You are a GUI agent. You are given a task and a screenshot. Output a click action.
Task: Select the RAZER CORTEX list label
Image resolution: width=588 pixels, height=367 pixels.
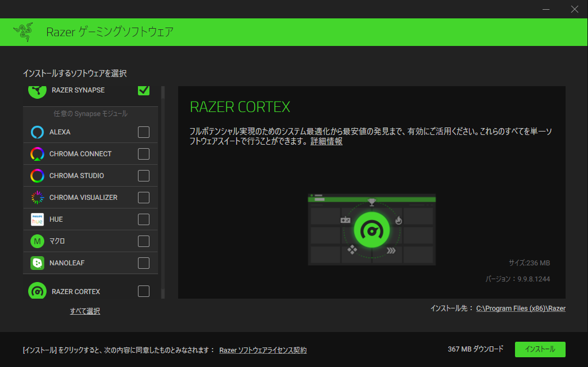coord(76,291)
